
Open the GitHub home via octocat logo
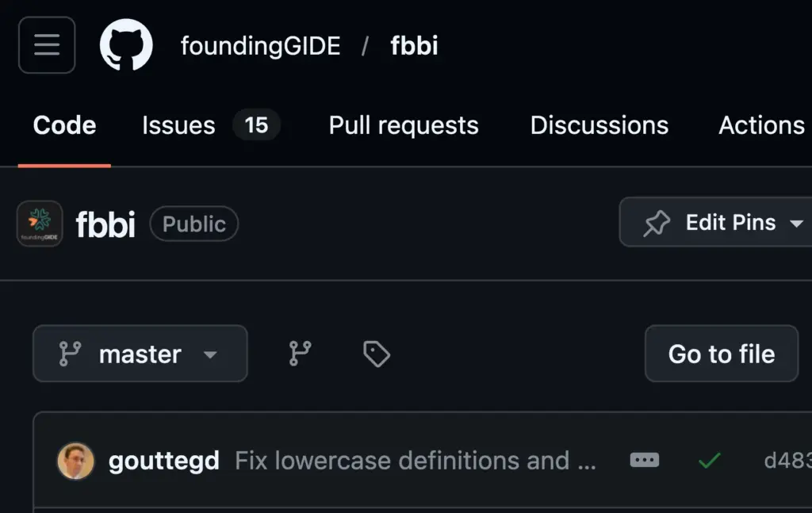pyautogui.click(x=126, y=45)
